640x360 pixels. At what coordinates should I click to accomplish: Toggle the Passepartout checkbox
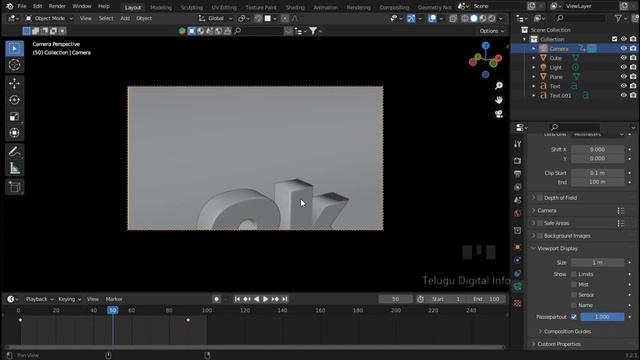[574, 317]
